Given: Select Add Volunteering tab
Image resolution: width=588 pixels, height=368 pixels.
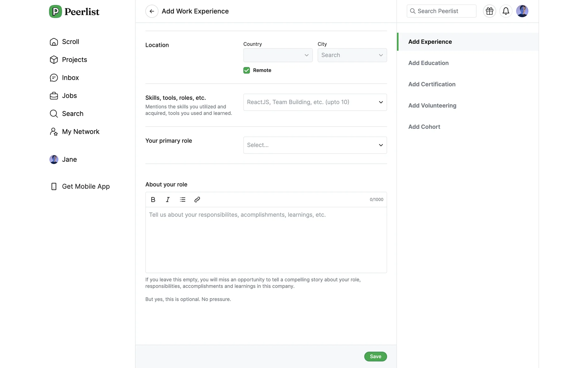Looking at the screenshot, I should tap(432, 105).
